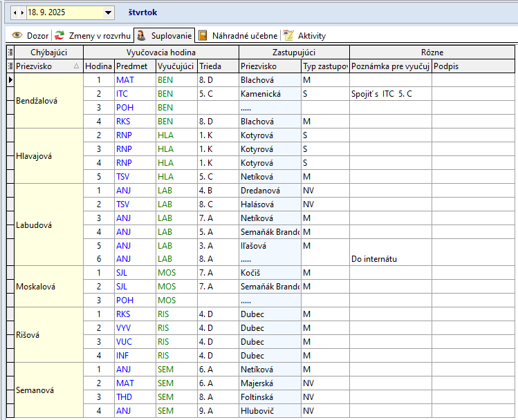Image resolution: width=518 pixels, height=420 pixels.
Task: Click the Typ zastupovania column header
Action: [324, 66]
